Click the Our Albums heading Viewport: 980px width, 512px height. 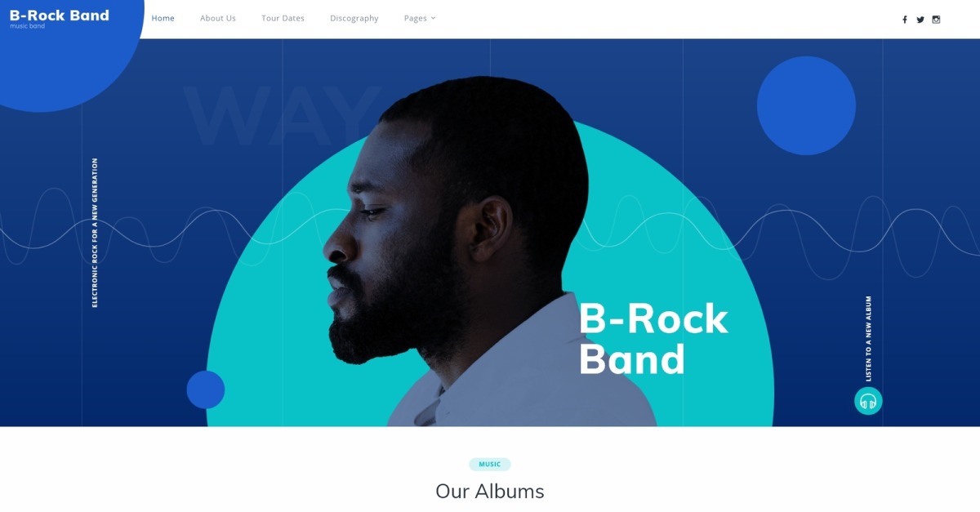(490, 491)
